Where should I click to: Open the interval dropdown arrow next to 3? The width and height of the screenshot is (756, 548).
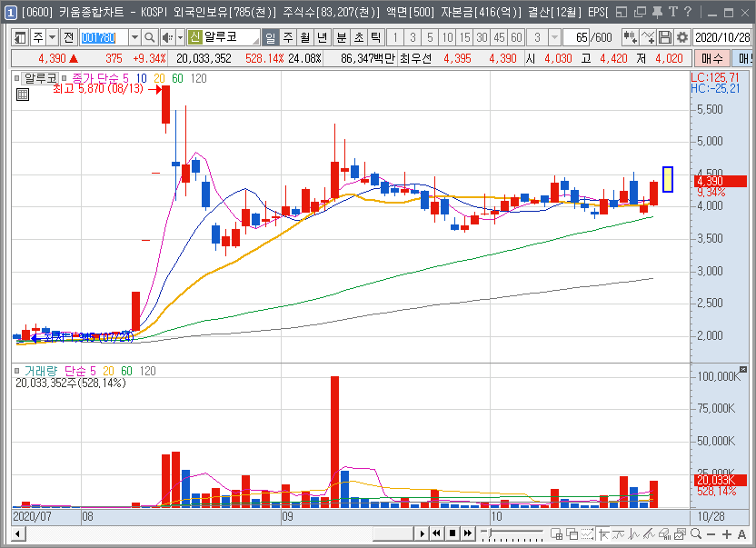pos(555,37)
